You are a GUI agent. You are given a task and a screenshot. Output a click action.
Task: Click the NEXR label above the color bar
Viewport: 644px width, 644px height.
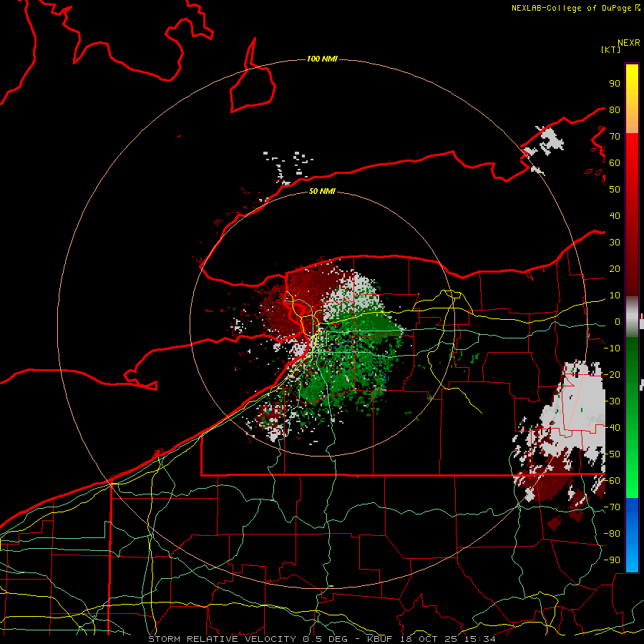pos(629,43)
